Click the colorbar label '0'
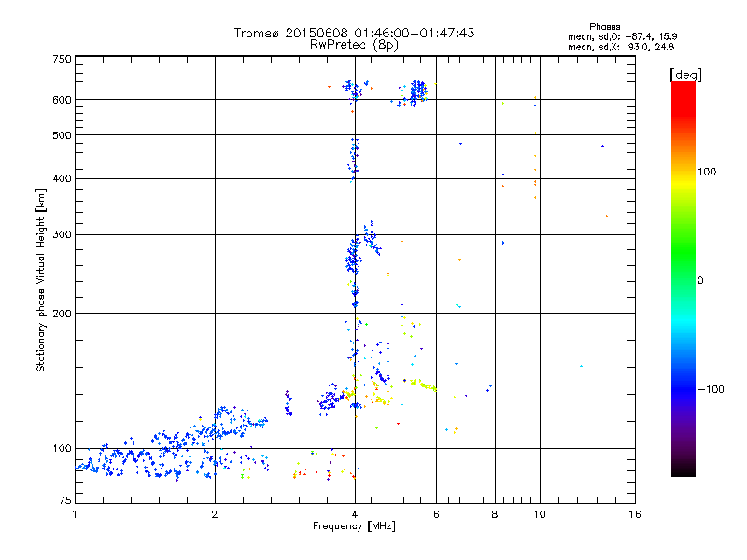The width and height of the screenshot is (747, 560). click(700, 281)
